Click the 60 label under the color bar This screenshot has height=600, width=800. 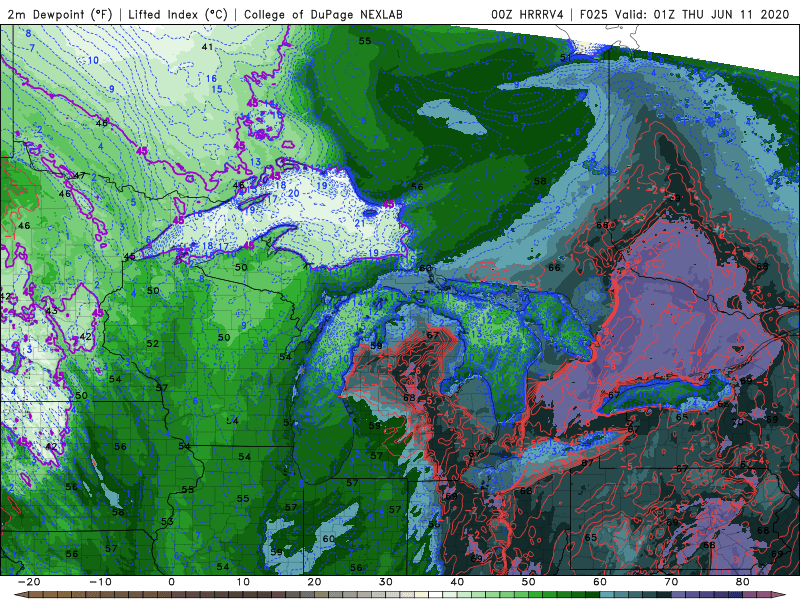pos(600,582)
